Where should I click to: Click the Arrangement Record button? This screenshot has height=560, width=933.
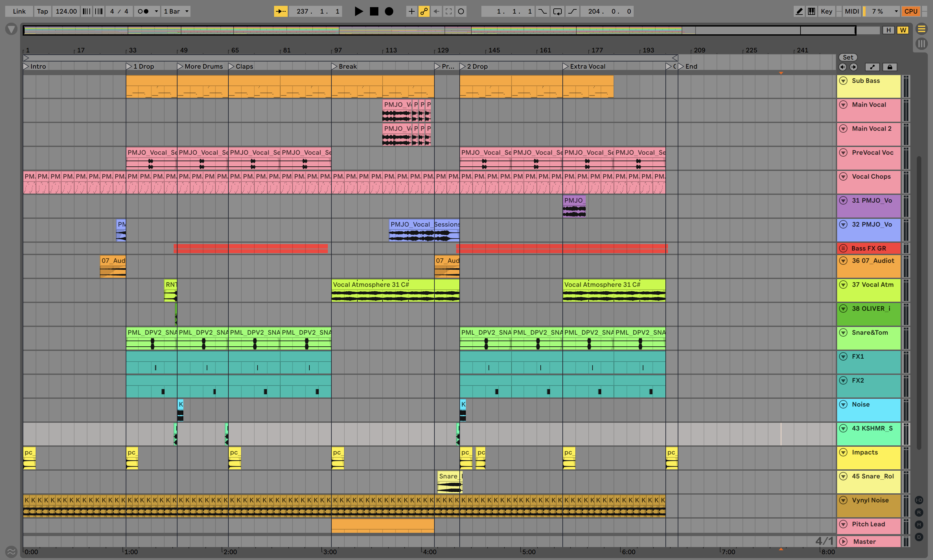click(x=389, y=11)
